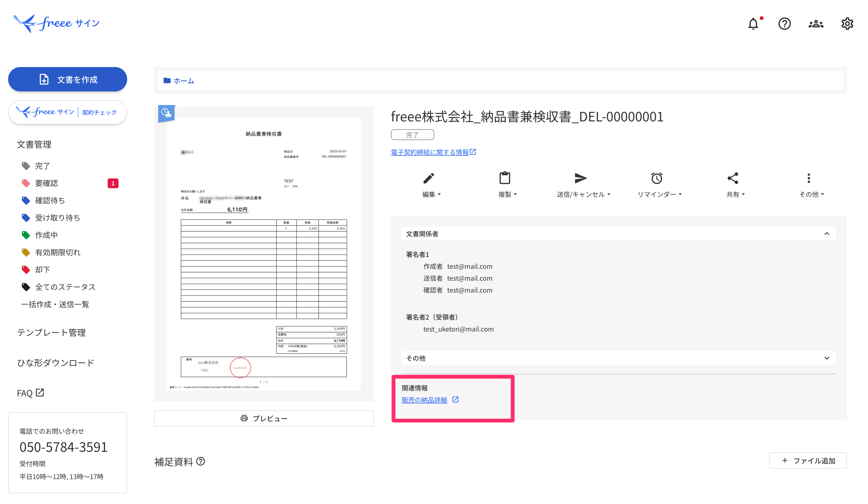Click the 文書管理 section heading
The height and width of the screenshot is (504, 868).
[34, 144]
